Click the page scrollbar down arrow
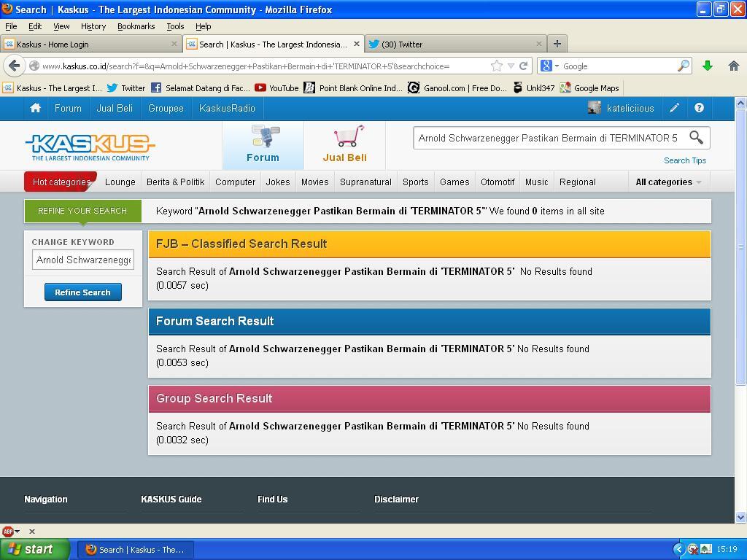The height and width of the screenshot is (560, 747). click(x=740, y=517)
